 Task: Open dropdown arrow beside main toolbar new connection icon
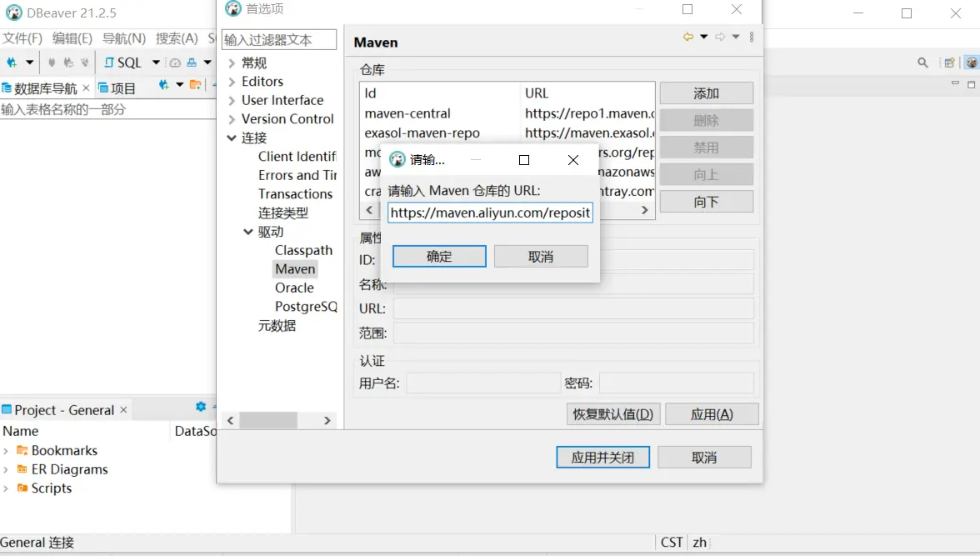pyautogui.click(x=29, y=63)
